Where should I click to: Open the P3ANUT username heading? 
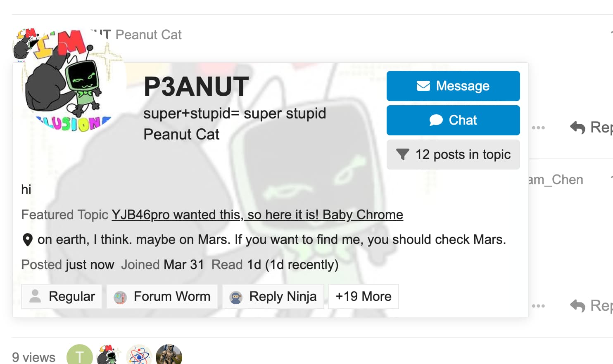[x=196, y=87]
